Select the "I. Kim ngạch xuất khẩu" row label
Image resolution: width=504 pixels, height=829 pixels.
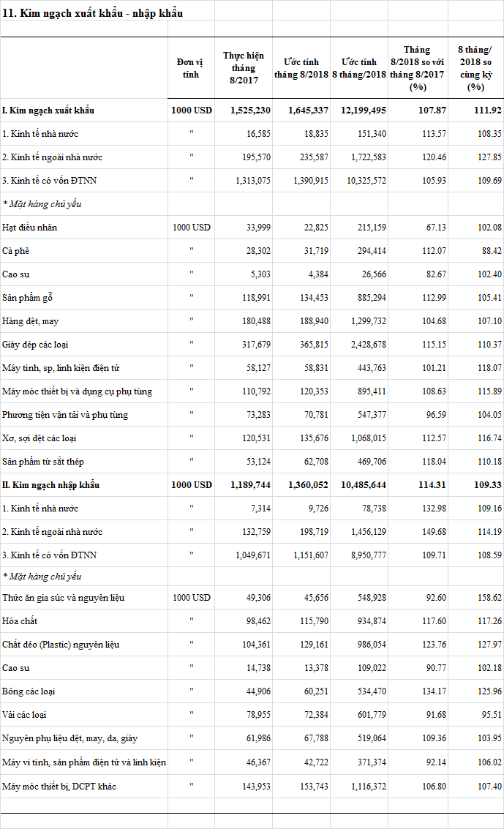pos(48,110)
